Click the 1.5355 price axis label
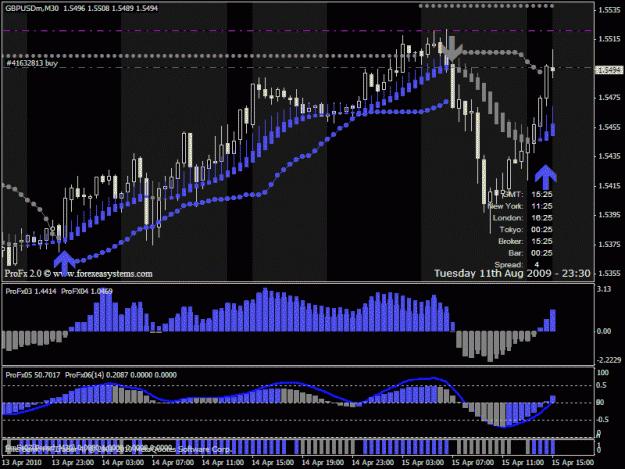 tap(609, 273)
